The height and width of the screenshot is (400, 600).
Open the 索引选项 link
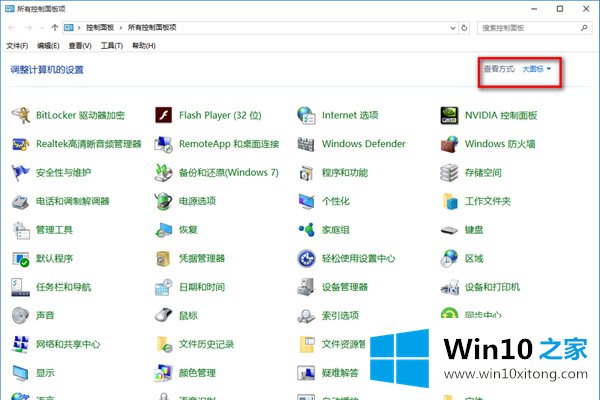[340, 316]
